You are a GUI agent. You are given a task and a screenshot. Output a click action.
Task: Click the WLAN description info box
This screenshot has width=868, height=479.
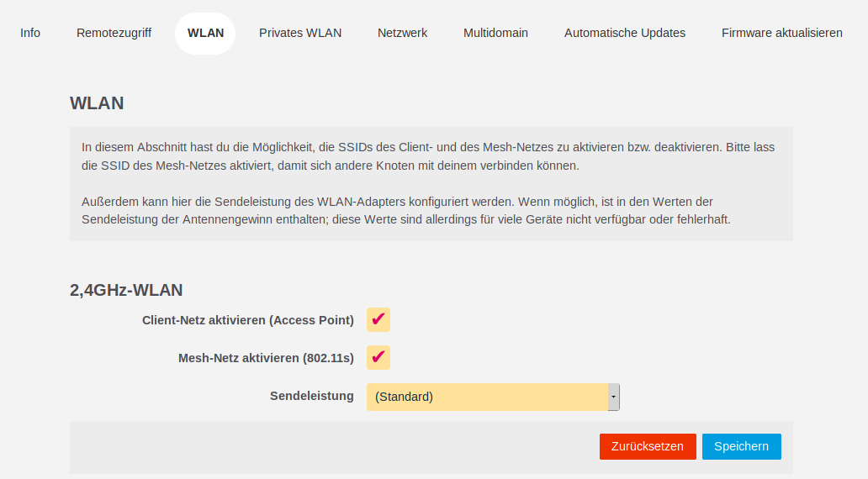pos(431,184)
